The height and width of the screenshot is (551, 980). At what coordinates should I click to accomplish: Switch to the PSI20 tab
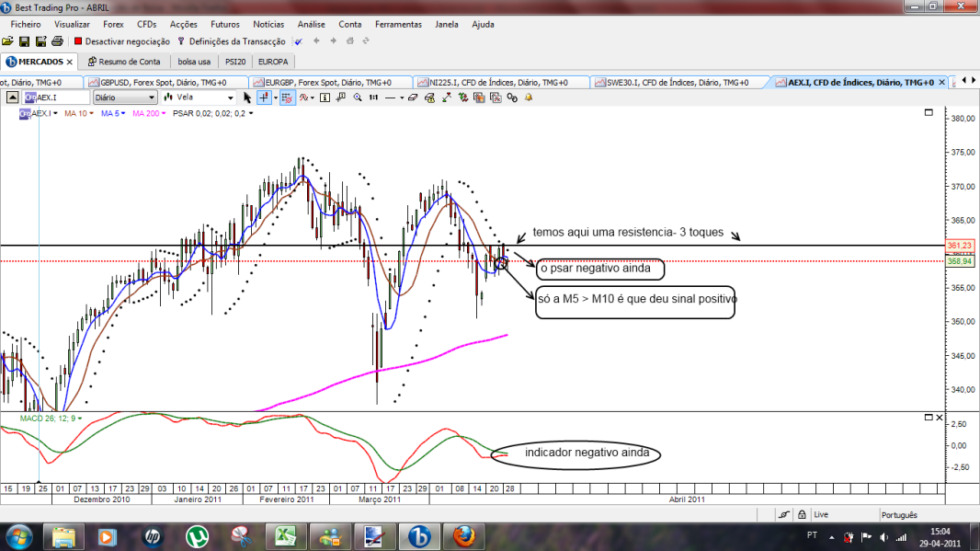pyautogui.click(x=235, y=62)
